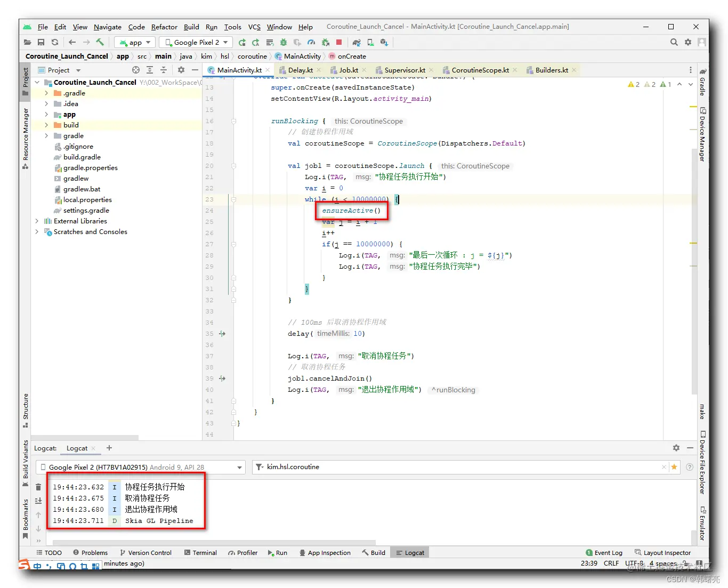Toggle the Device Manager side panel
This screenshot has width=728, height=588.
click(702, 134)
